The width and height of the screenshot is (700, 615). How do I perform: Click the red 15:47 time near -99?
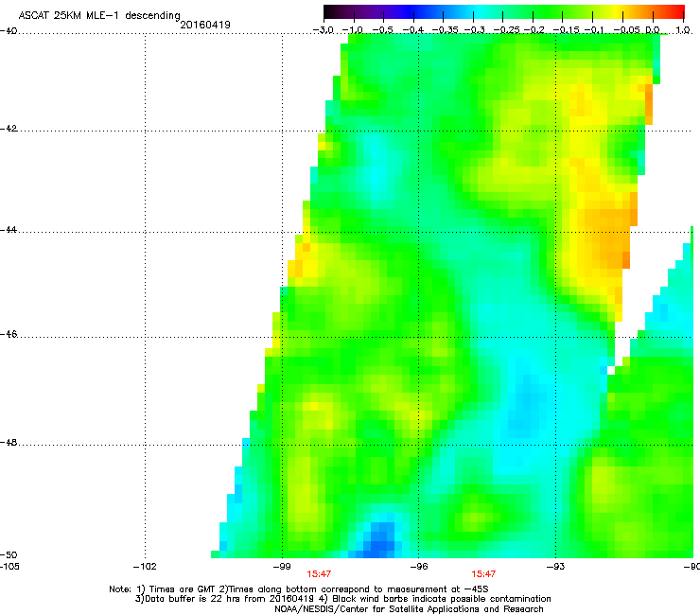point(319,574)
